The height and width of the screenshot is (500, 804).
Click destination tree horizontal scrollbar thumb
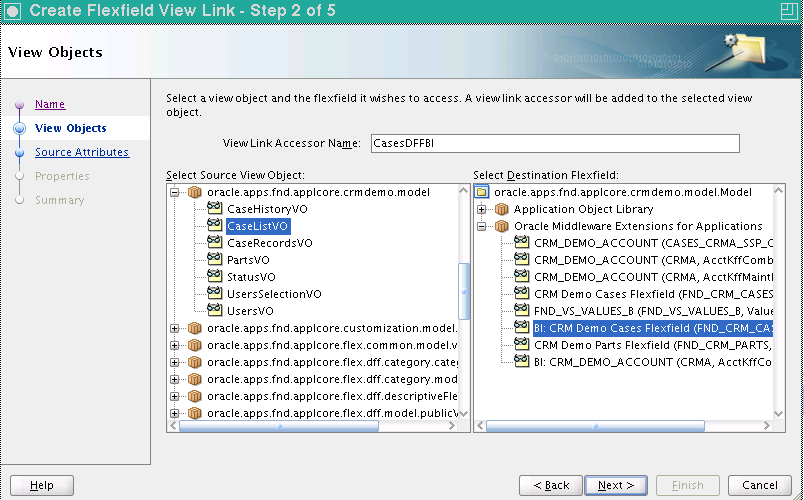point(595,426)
